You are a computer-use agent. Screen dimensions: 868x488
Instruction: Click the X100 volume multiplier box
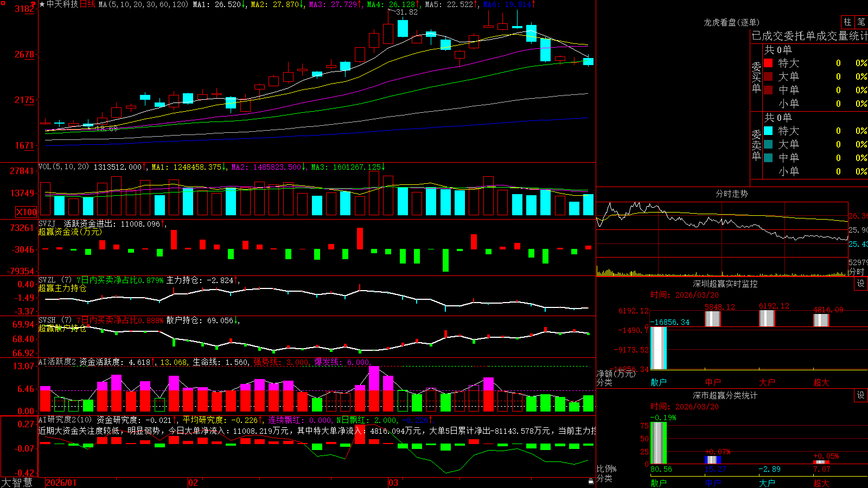click(26, 212)
